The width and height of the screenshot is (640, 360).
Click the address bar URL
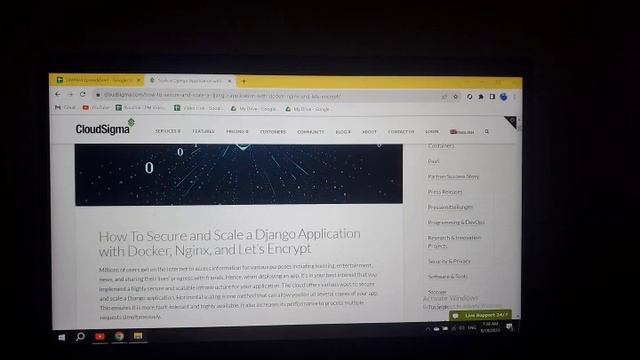[222, 96]
